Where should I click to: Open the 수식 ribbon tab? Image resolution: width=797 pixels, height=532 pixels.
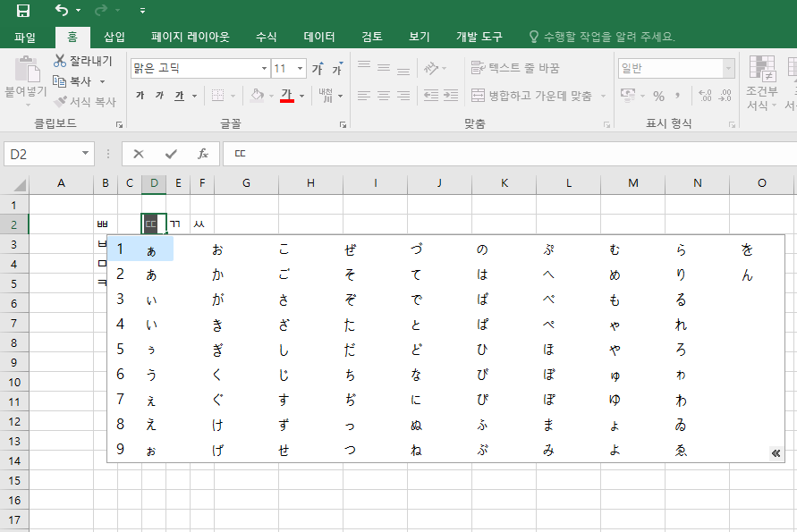point(266,37)
